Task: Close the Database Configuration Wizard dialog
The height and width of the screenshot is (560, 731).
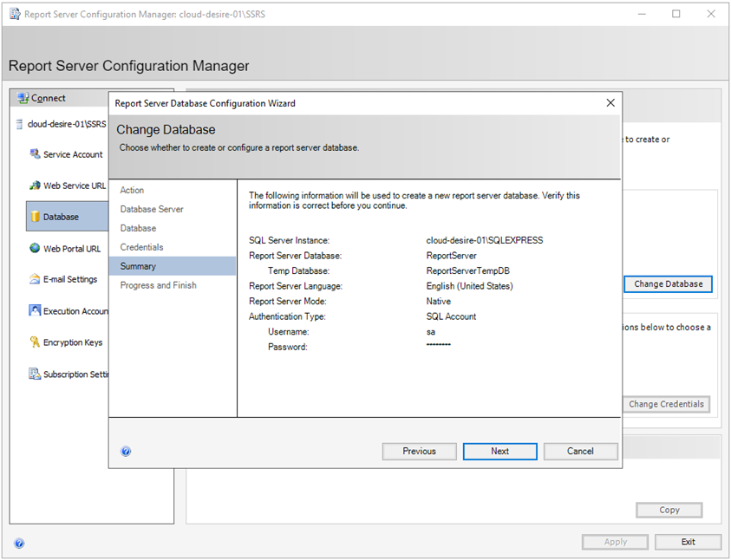Action: click(x=610, y=103)
